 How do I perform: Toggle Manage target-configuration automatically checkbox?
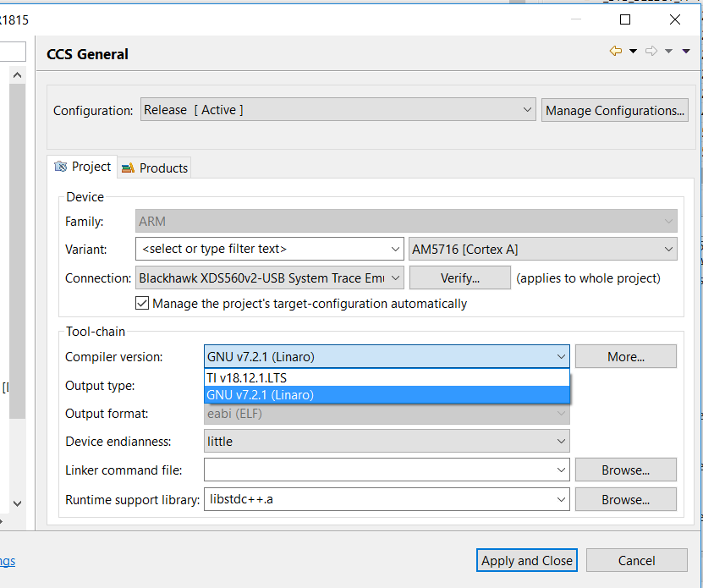click(x=142, y=303)
